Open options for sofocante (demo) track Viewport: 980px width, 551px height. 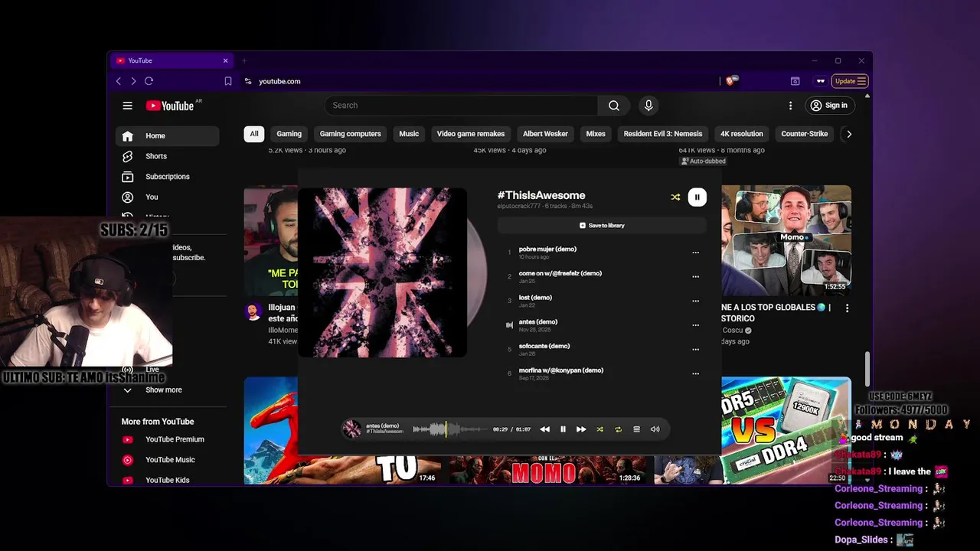click(695, 350)
